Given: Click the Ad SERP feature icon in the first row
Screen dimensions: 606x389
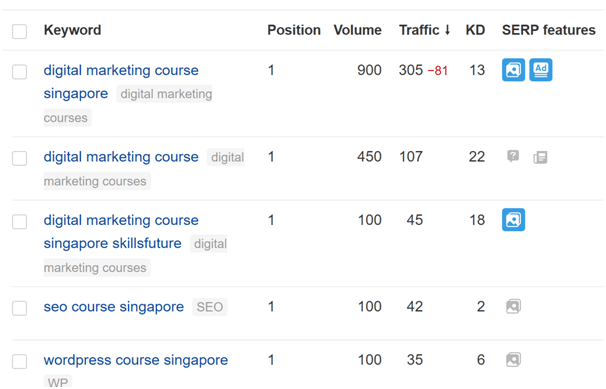Looking at the screenshot, I should pos(540,70).
